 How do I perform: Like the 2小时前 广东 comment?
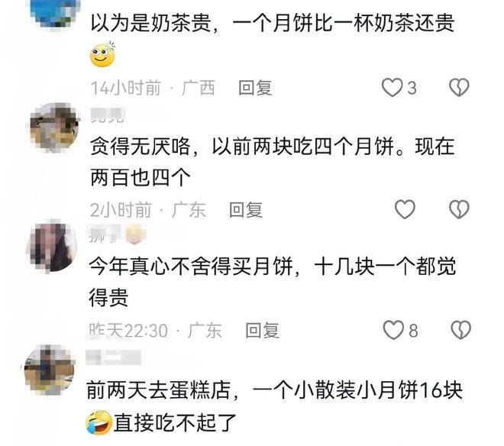(x=405, y=209)
